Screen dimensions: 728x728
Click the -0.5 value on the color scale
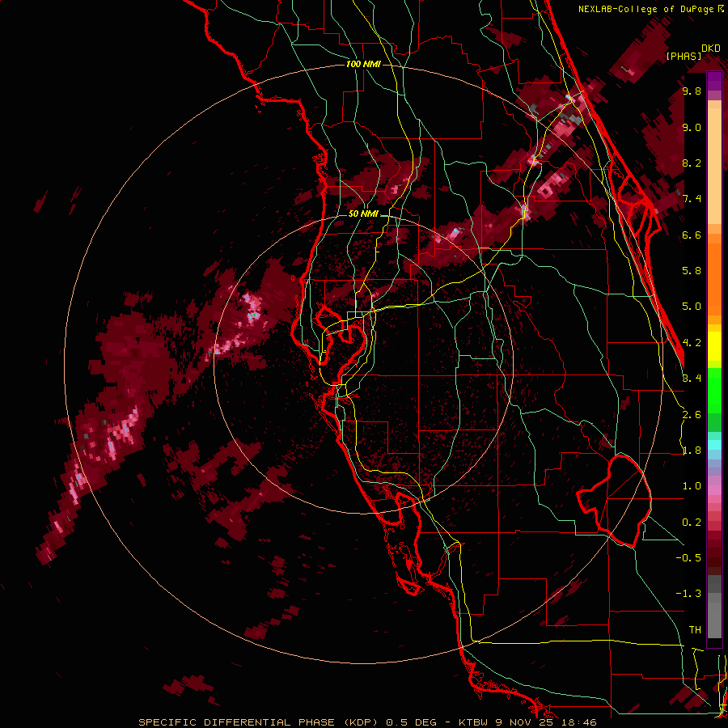click(x=688, y=557)
